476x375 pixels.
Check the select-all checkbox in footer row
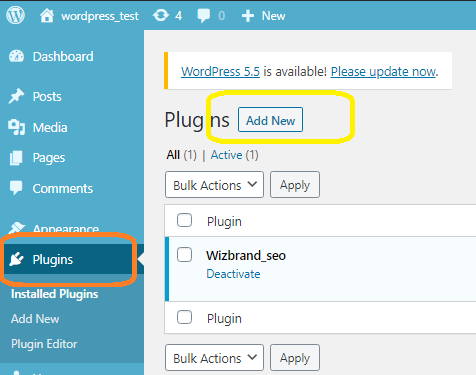point(184,317)
